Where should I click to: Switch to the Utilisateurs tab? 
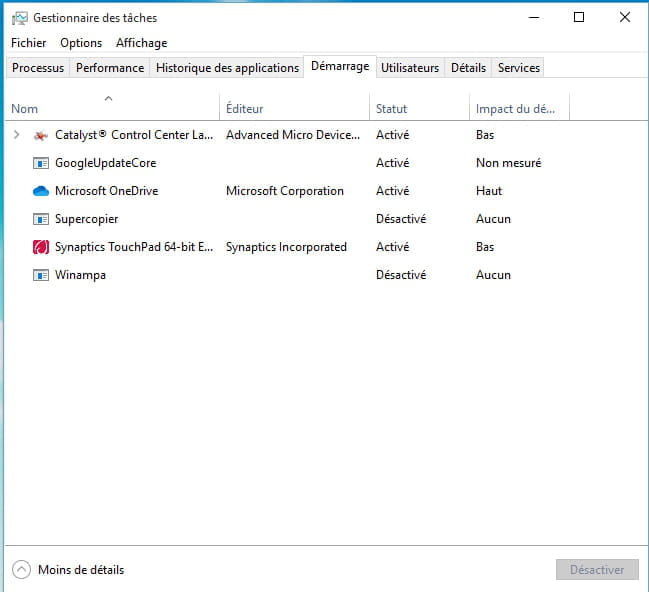coord(410,67)
